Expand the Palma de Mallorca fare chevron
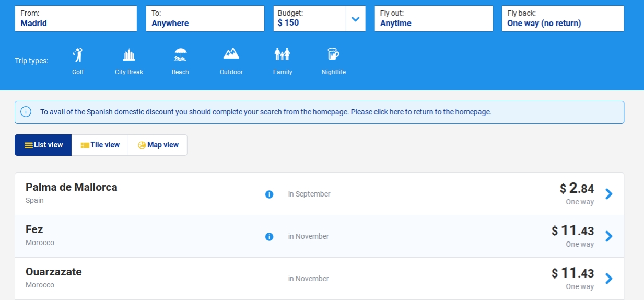The height and width of the screenshot is (300, 644). click(x=608, y=194)
